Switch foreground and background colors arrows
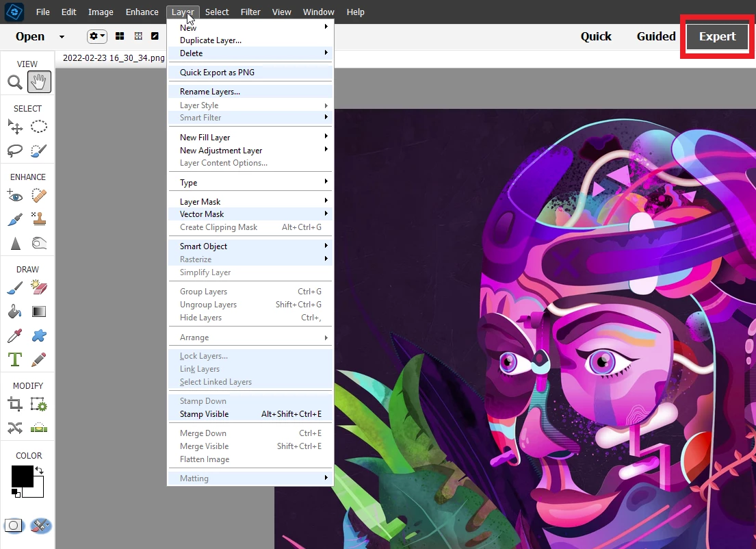Viewport: 756px width, 549px height. 39,470
